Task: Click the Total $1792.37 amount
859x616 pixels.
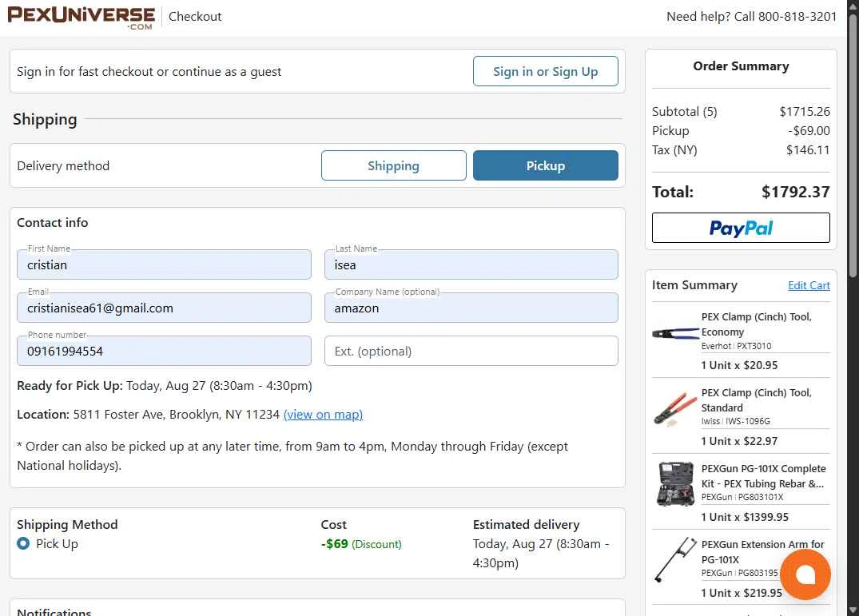Action: click(795, 193)
